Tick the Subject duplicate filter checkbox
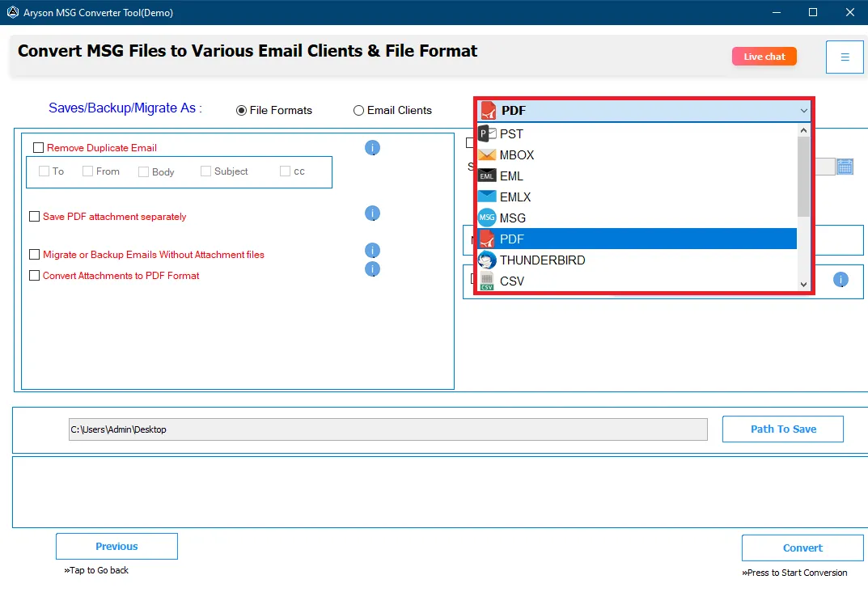Viewport: 868px width, 592px height. coord(206,171)
